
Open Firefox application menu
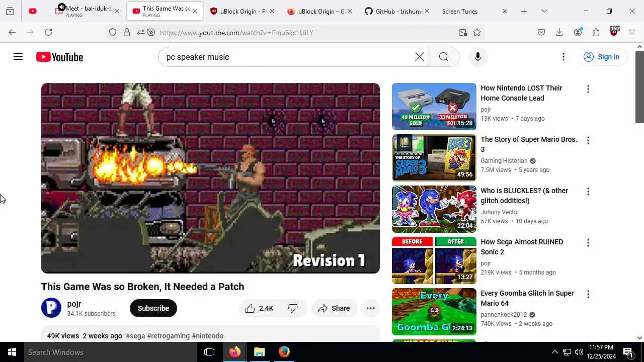tap(632, 32)
